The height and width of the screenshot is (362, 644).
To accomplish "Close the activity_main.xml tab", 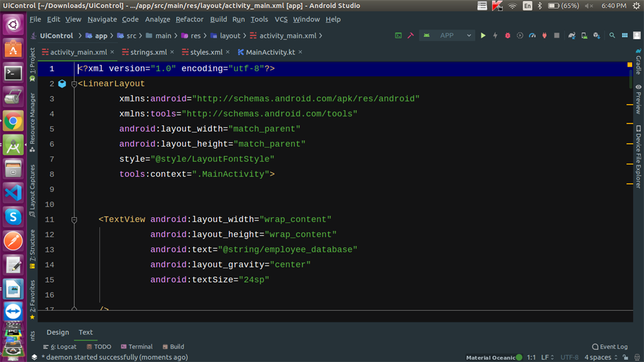I will point(112,52).
